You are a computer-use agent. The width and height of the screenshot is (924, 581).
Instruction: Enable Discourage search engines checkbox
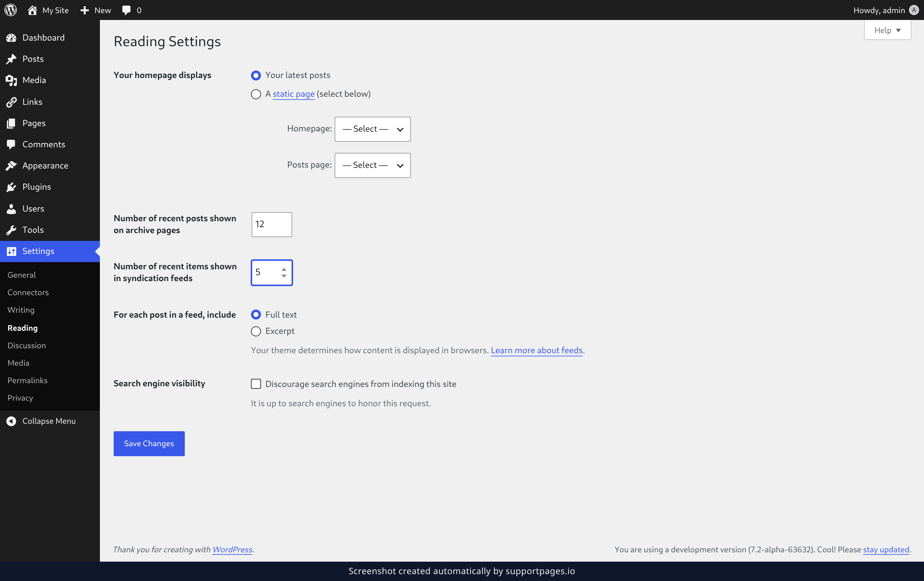(x=256, y=384)
